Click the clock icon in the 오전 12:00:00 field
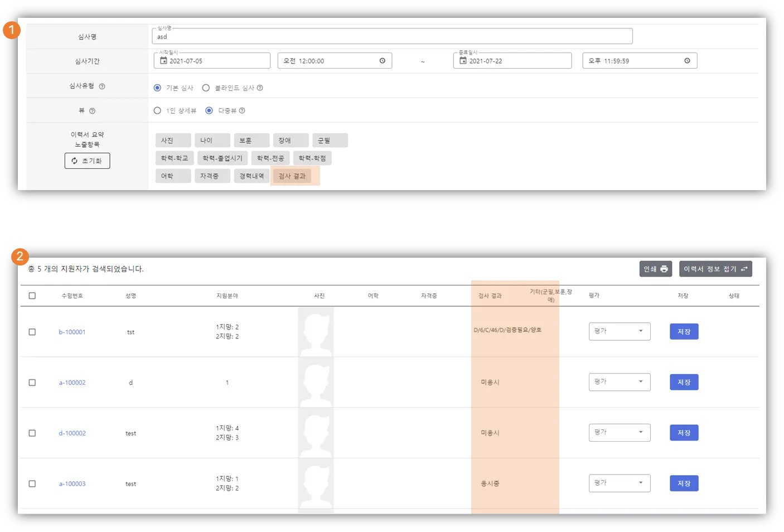Image resolution: width=784 pixels, height=532 pixels. click(x=383, y=61)
